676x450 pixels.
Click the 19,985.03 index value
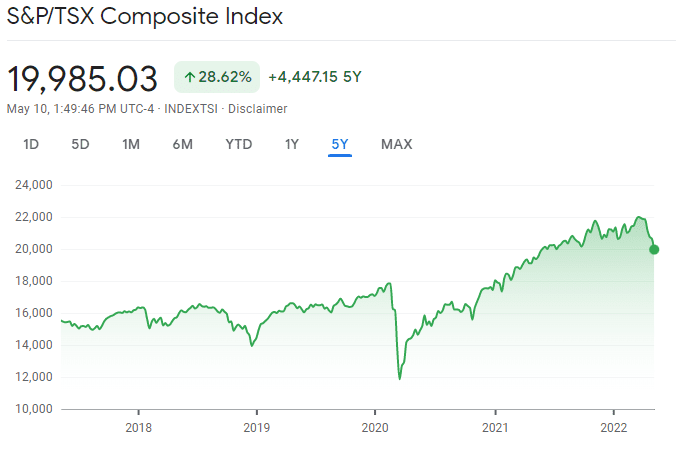(x=83, y=78)
